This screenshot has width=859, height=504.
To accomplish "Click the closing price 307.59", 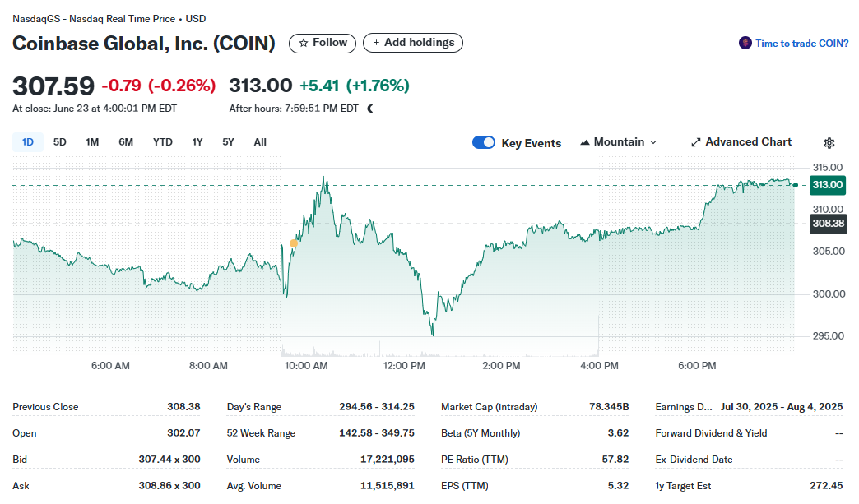I will [53, 86].
